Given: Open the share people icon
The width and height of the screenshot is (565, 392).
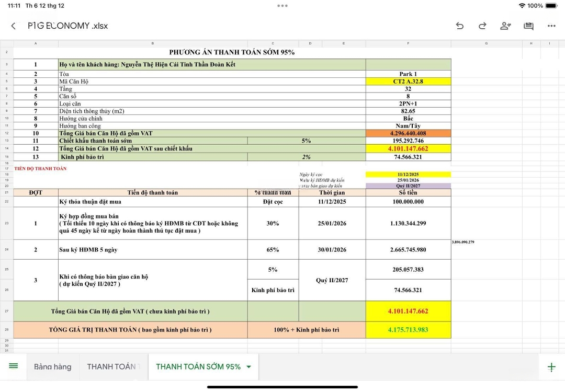Looking at the screenshot, I should click(x=505, y=26).
